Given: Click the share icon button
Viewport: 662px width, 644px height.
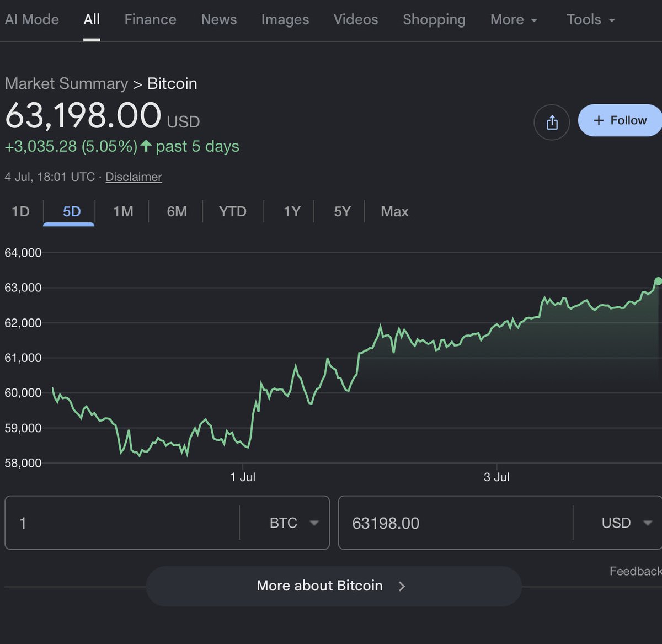Looking at the screenshot, I should pyautogui.click(x=552, y=122).
